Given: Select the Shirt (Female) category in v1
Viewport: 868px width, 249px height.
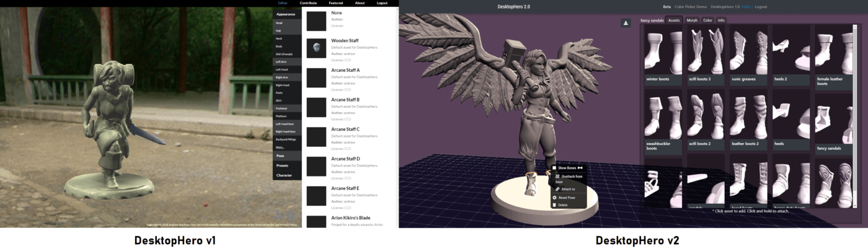Looking at the screenshot, I should click(x=287, y=54).
